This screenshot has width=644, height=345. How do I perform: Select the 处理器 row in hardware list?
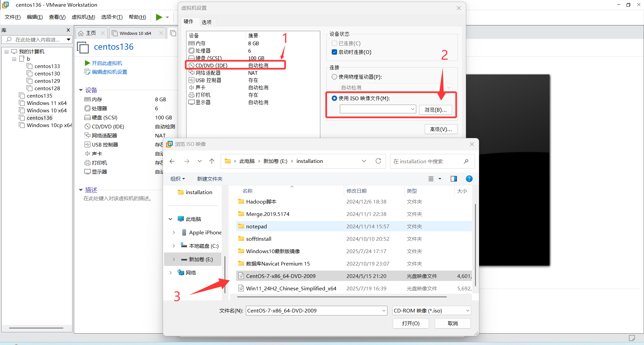point(253,51)
